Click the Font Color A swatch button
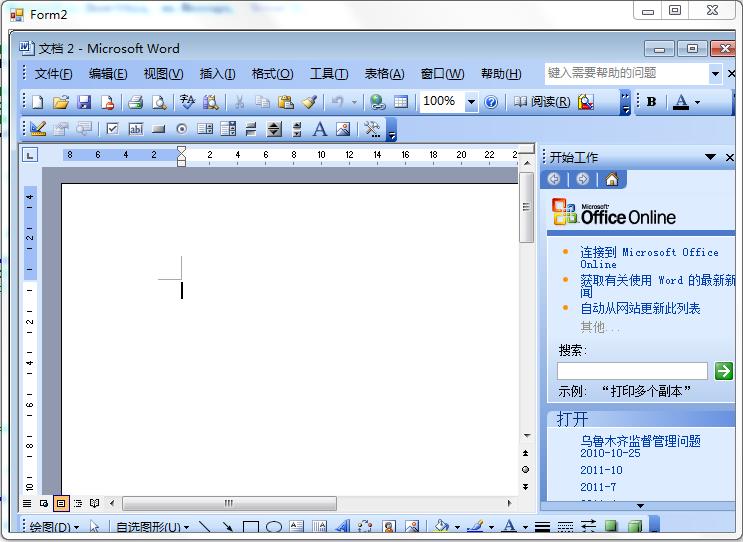Screen dimensions: 743x542 click(681, 102)
